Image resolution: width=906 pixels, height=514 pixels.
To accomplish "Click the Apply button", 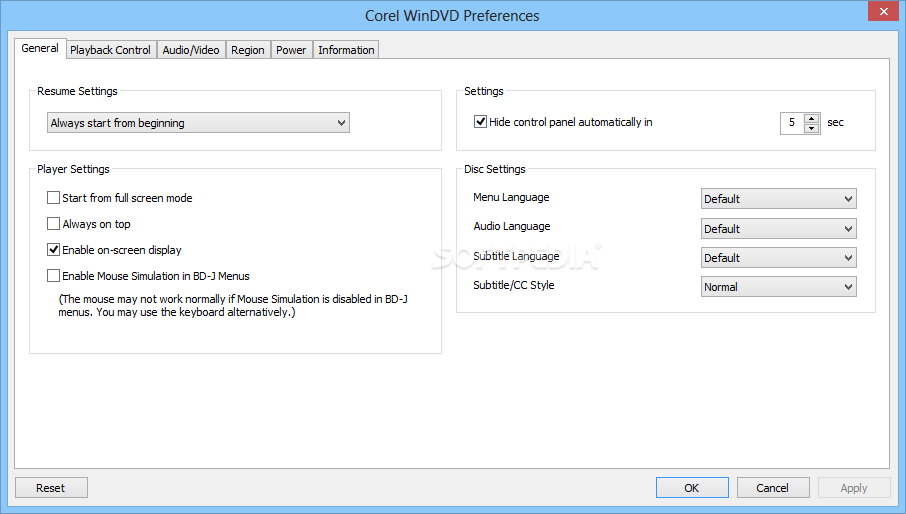I will pyautogui.click(x=854, y=488).
